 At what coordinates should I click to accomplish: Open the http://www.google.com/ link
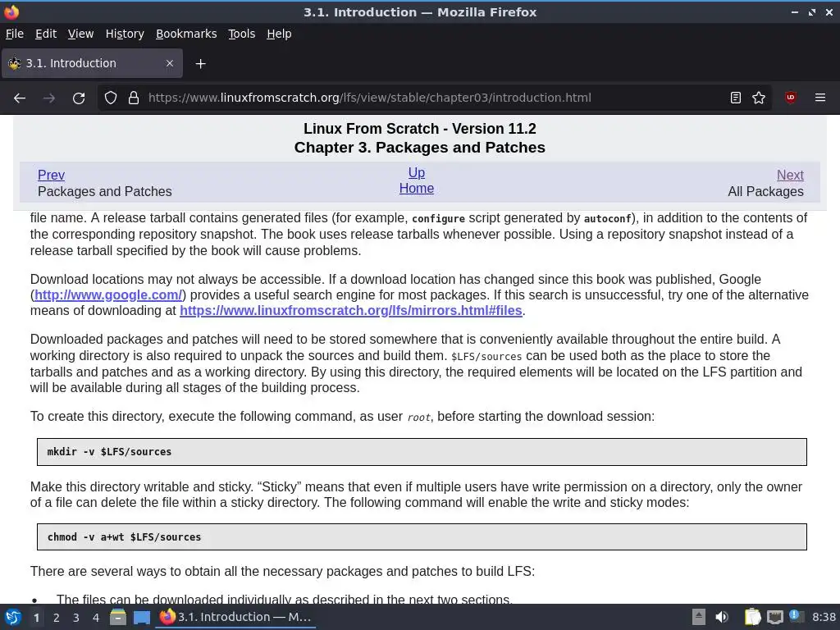(108, 295)
